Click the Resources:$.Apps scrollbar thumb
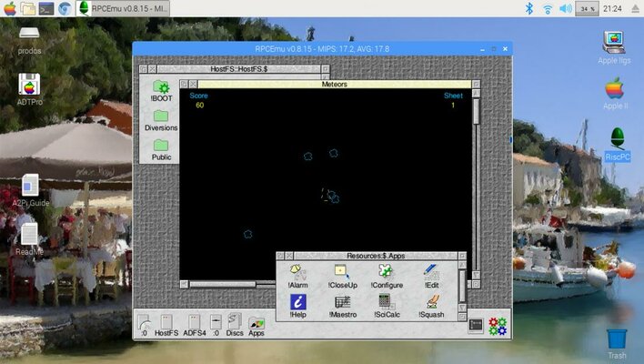This screenshot has height=364, width=644. click(x=462, y=286)
